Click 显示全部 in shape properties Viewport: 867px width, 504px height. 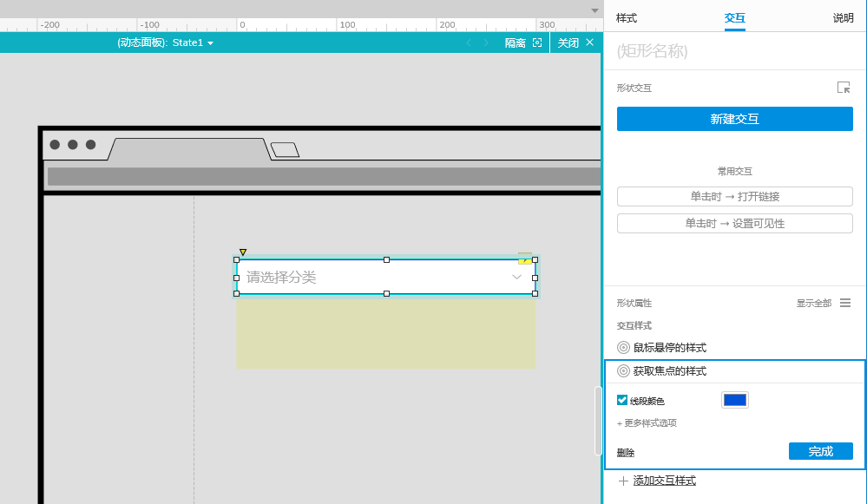(813, 303)
